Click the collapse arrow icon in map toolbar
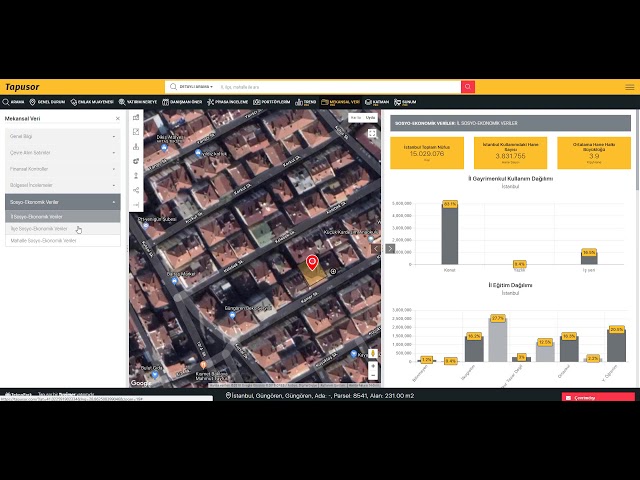 pos(136,204)
